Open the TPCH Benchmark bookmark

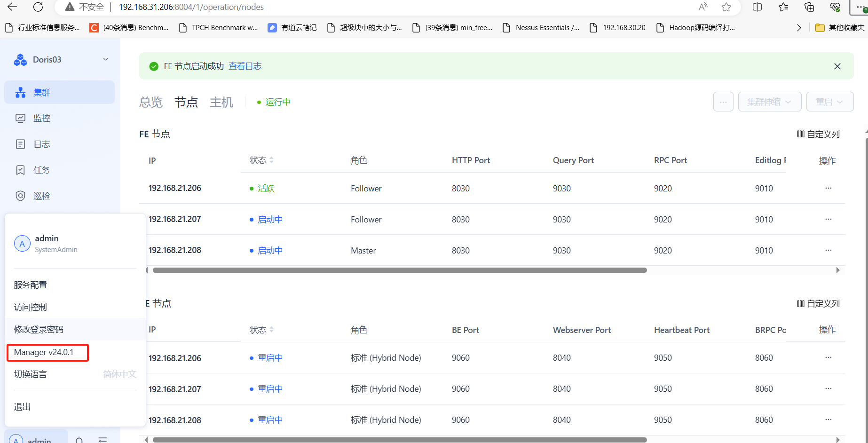click(219, 28)
